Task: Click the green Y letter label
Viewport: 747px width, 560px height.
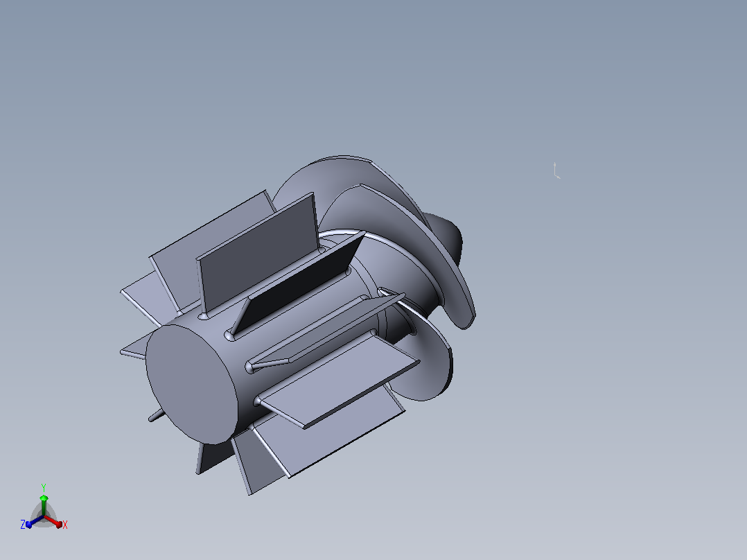Action: 44,488
